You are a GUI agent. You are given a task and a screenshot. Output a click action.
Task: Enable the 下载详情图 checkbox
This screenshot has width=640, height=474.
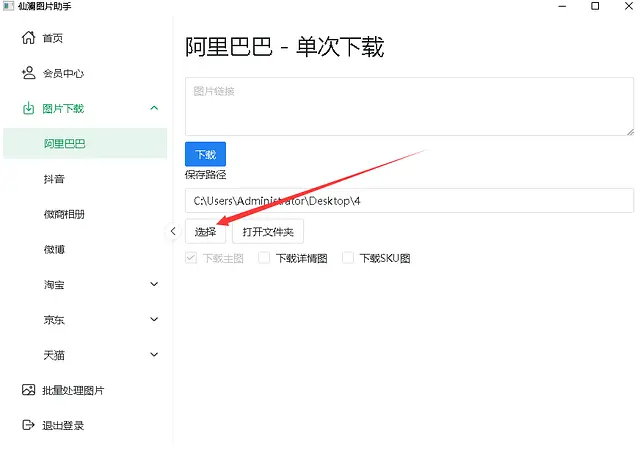[x=264, y=258]
